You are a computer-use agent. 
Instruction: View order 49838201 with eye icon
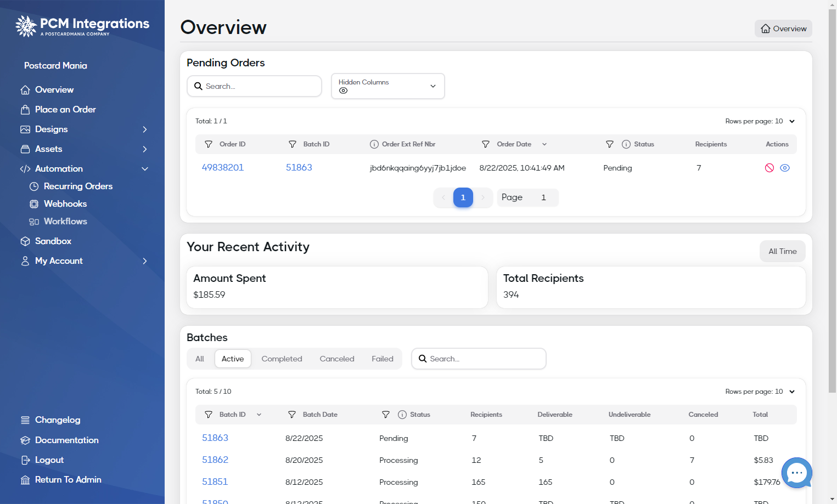point(785,168)
